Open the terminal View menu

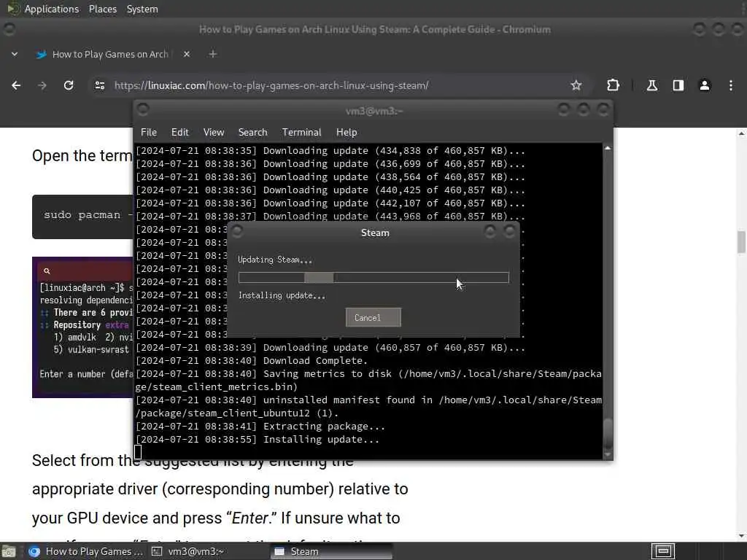tap(214, 133)
